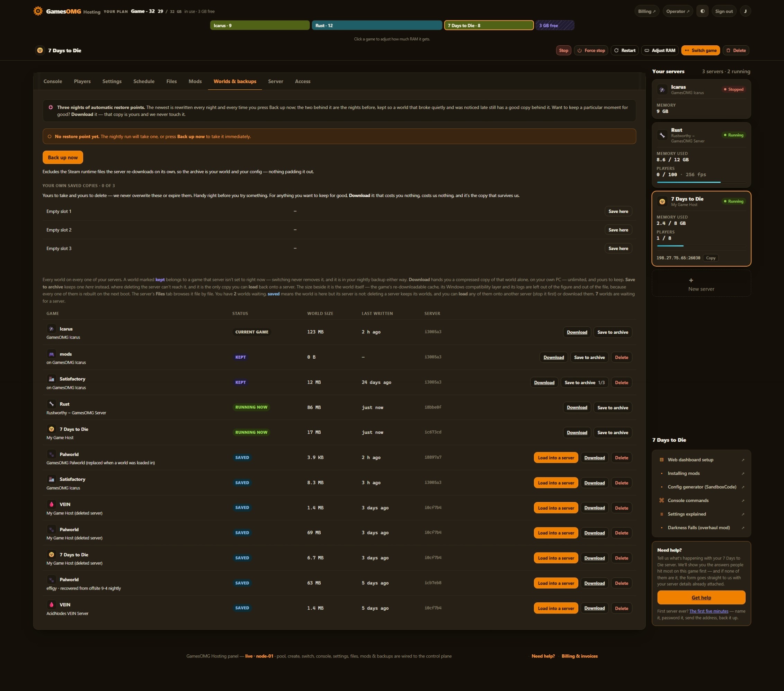Click the Palworld icon in the 3.9 KB row
The width and height of the screenshot is (784, 691).
(51, 455)
